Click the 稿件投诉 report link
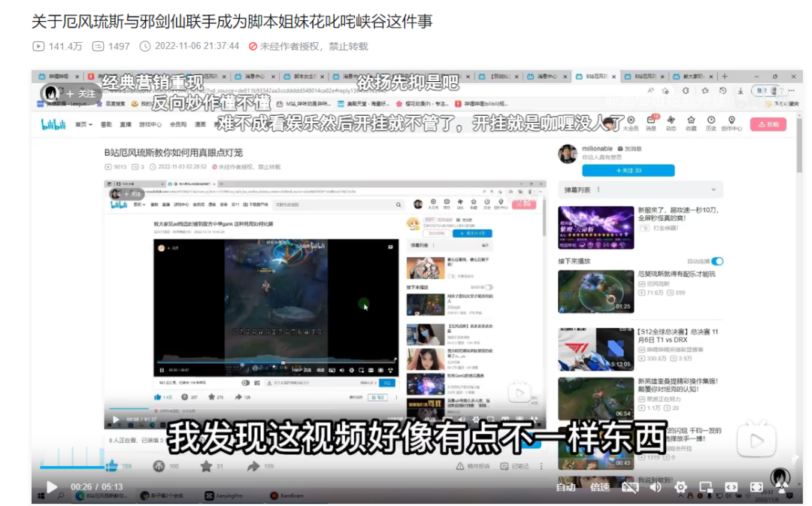Screen dimensions: 812x506 pos(473,466)
